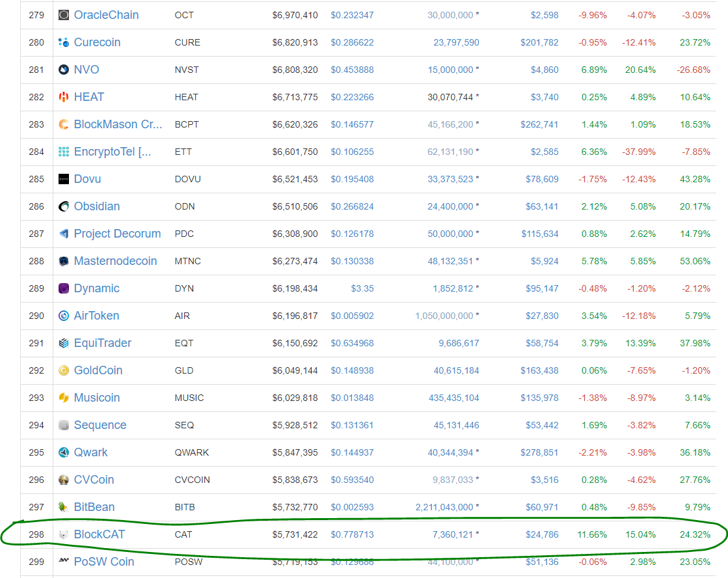Click the NVO logo icon
728x578 pixels.
pos(64,70)
